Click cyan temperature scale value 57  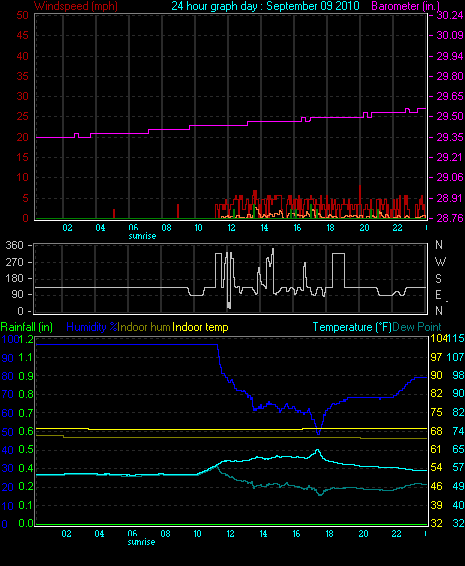tap(459, 468)
